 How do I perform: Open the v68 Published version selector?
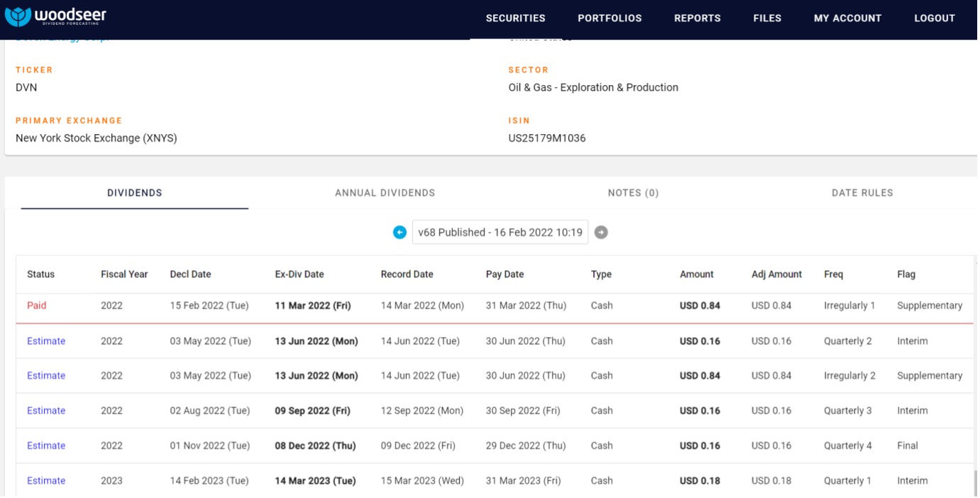500,232
